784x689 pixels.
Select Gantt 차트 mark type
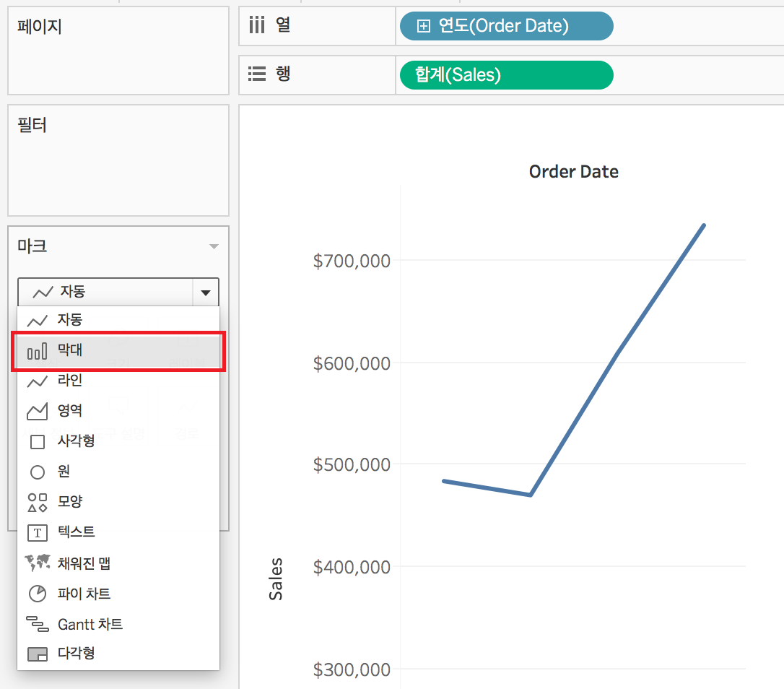coord(118,624)
